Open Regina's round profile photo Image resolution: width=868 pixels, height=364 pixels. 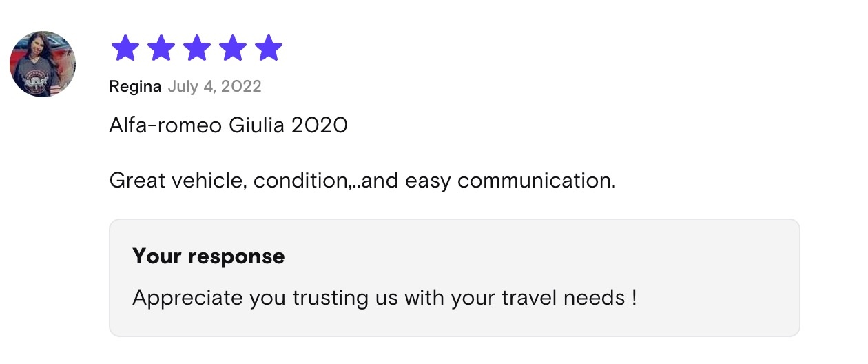(43, 64)
